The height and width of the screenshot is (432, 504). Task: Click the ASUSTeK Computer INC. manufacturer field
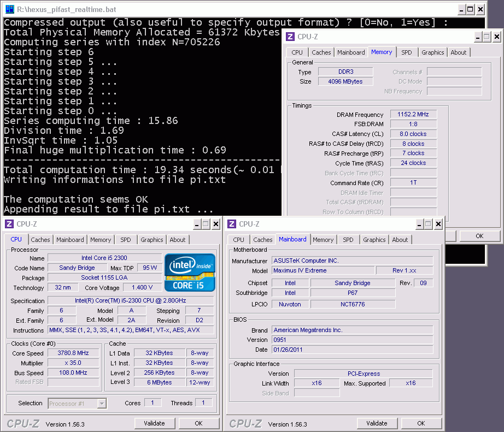click(x=352, y=261)
